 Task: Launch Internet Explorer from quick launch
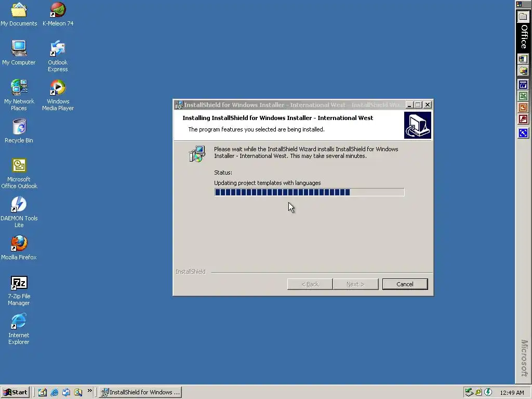tap(54, 392)
